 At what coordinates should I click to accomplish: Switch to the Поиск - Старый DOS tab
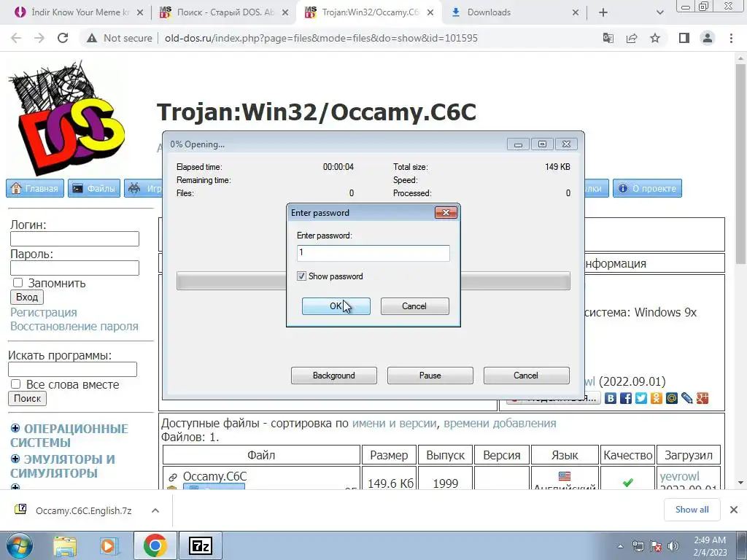[x=224, y=12]
